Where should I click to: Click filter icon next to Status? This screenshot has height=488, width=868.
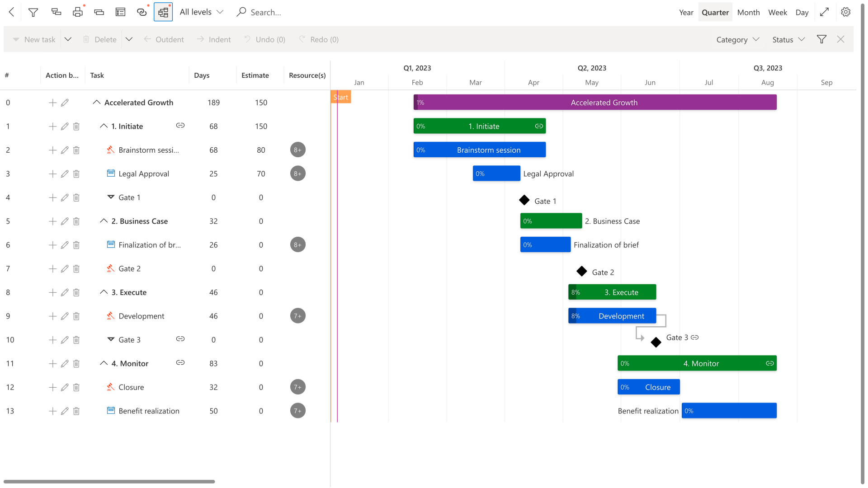[822, 39]
